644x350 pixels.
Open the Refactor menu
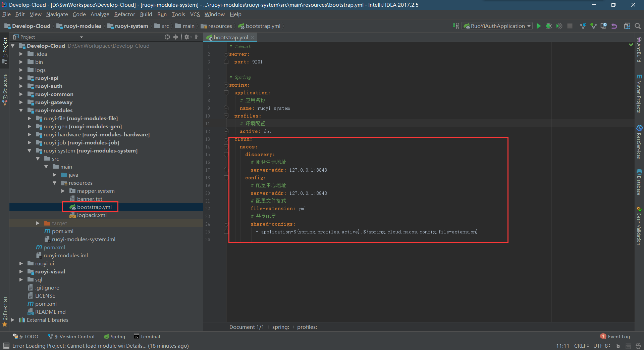point(124,14)
